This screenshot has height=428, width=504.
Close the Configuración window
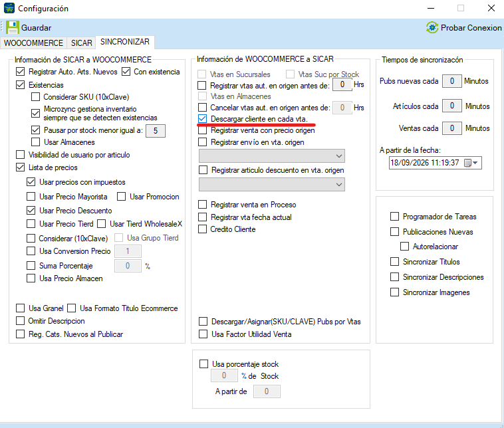[491, 8]
